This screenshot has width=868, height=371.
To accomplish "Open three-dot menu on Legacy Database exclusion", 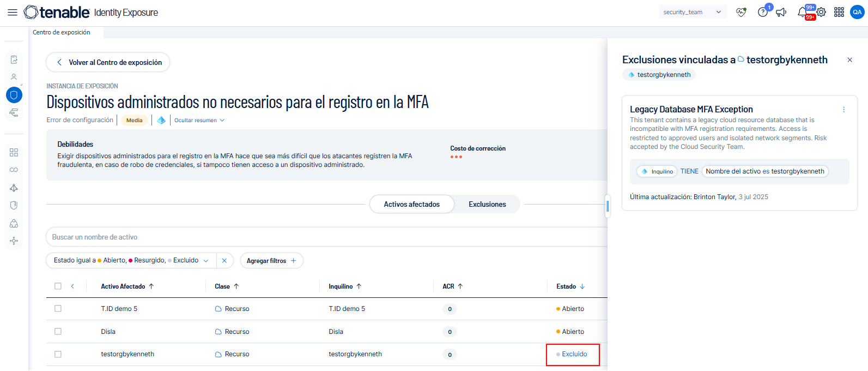I will [843, 110].
